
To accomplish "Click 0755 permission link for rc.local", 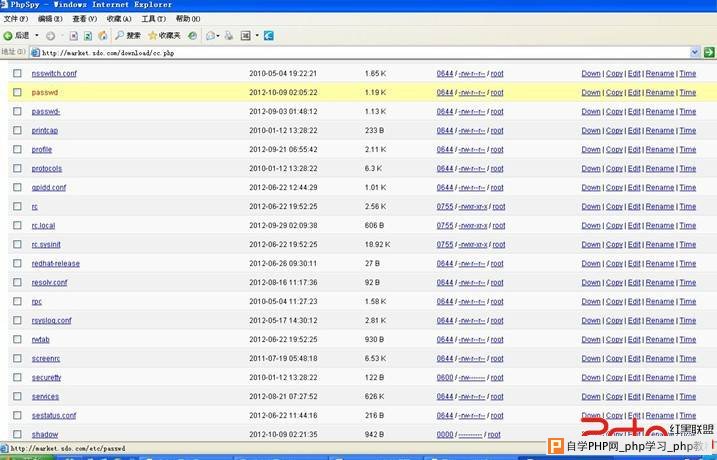I will pos(445,226).
